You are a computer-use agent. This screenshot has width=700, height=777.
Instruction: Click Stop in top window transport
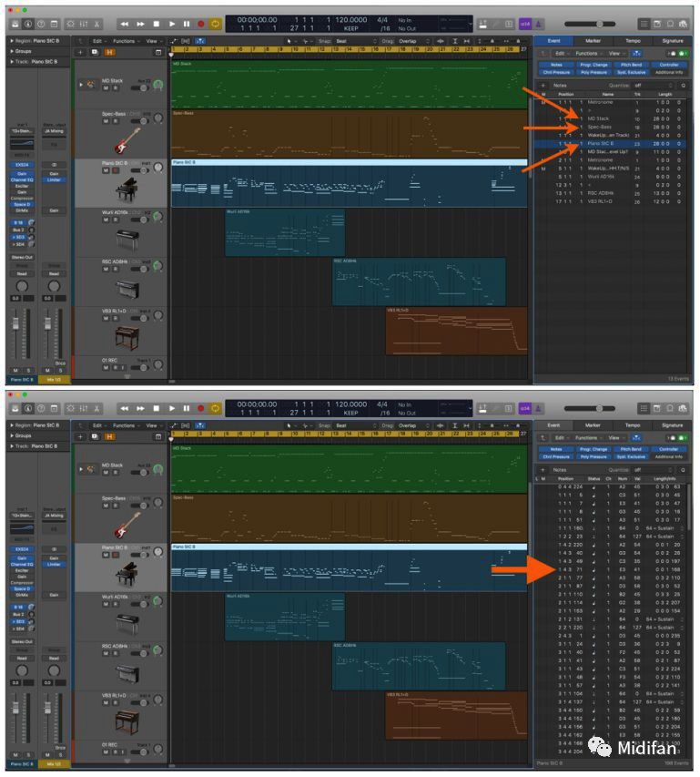pos(157,24)
